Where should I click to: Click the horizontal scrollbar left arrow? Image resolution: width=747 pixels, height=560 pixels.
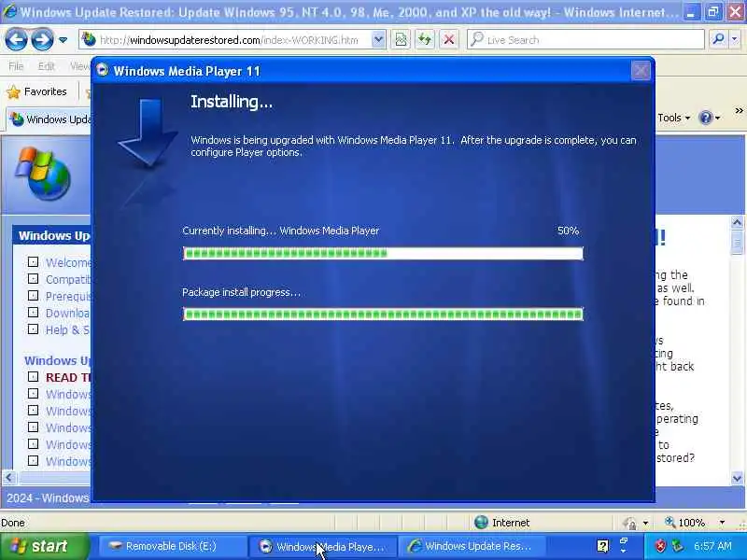(9, 477)
